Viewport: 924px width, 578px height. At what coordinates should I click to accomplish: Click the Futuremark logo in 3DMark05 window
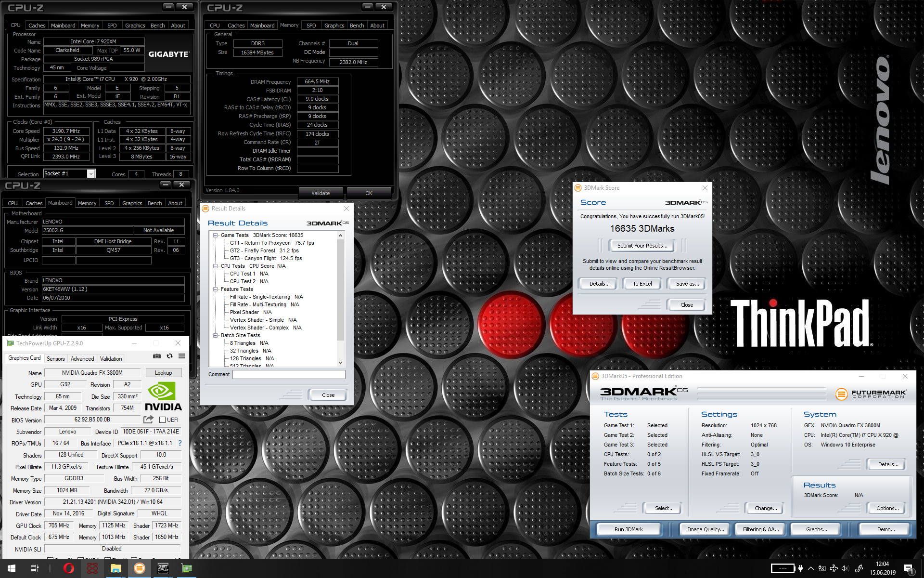coord(871,394)
